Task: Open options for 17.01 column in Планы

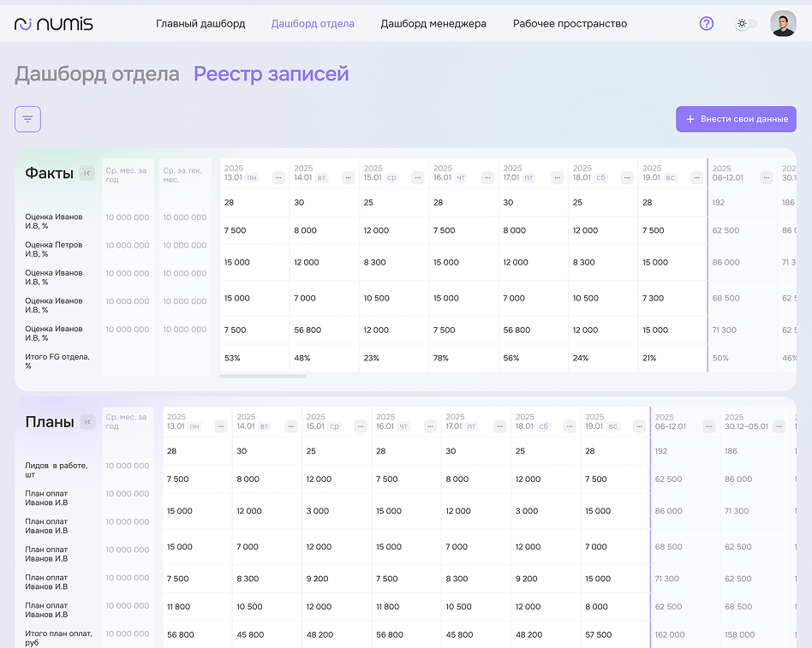Action: pyautogui.click(x=500, y=426)
